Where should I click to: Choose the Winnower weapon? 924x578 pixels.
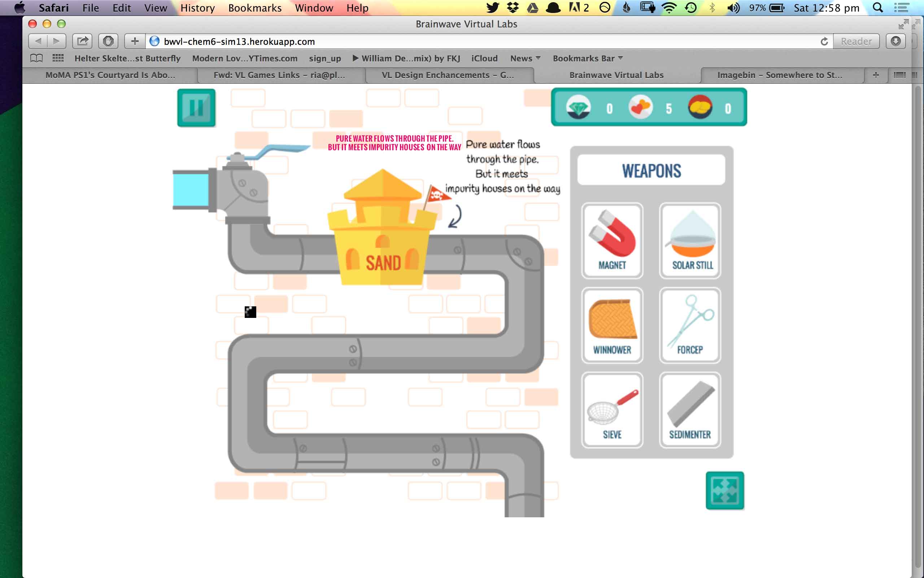(x=612, y=325)
